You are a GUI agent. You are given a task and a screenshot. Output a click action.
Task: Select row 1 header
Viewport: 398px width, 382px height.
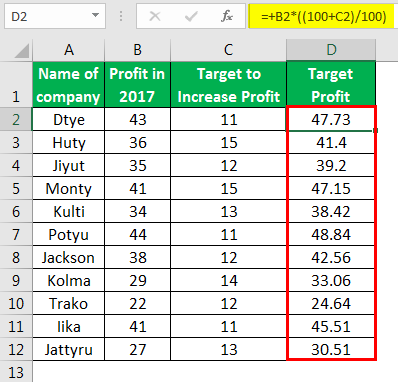coord(16,85)
